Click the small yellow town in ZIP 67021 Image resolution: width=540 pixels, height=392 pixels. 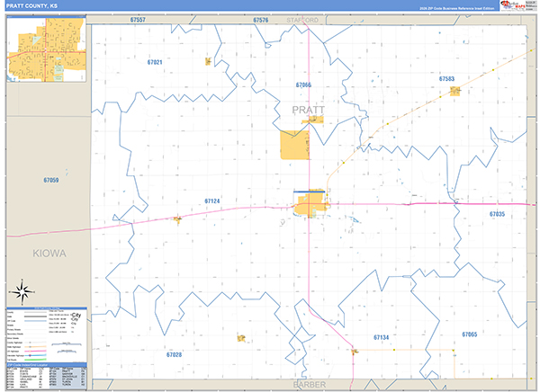(208, 62)
